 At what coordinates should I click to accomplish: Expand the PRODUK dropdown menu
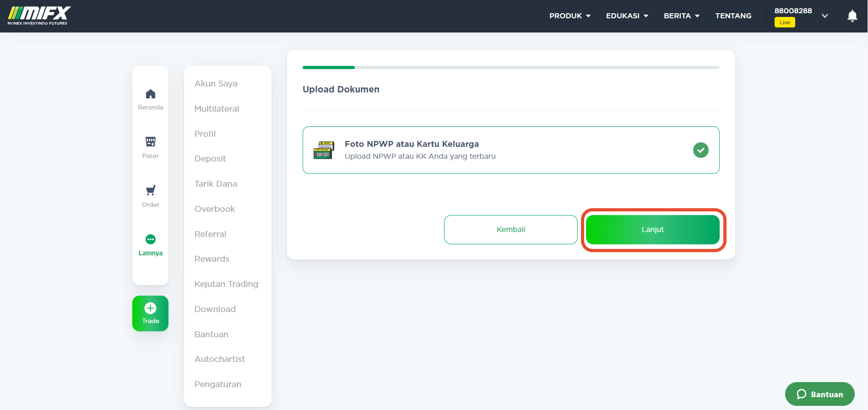(570, 16)
